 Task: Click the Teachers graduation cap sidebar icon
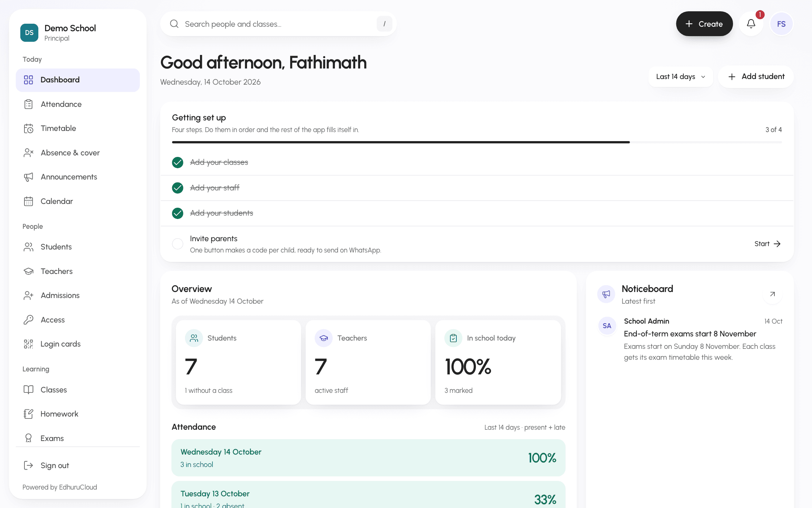29,271
